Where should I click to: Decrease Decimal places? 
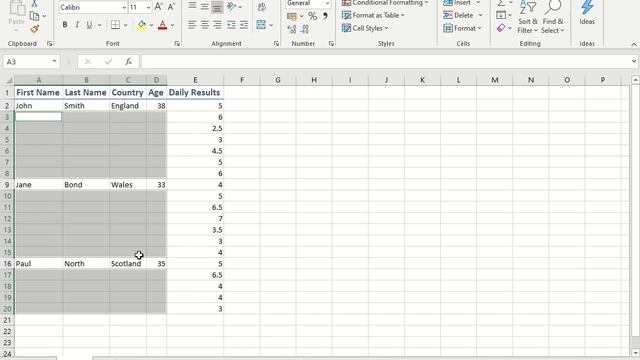(x=304, y=29)
